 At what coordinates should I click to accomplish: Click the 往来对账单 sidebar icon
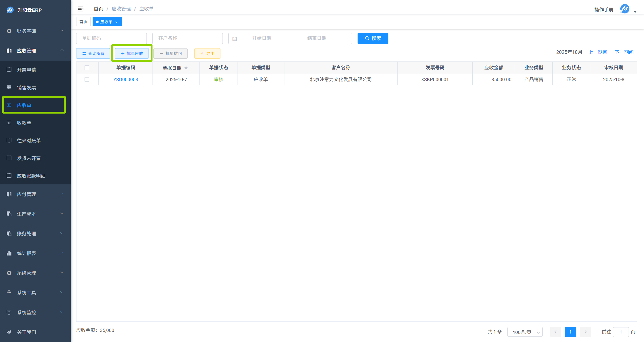[x=9, y=140]
